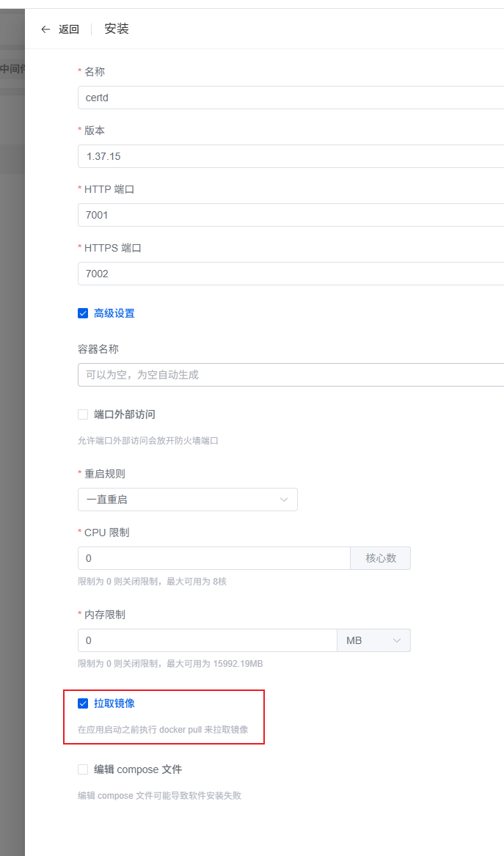Uncheck the 高级设置 checkbox
This screenshot has width=504, height=856.
point(83,313)
